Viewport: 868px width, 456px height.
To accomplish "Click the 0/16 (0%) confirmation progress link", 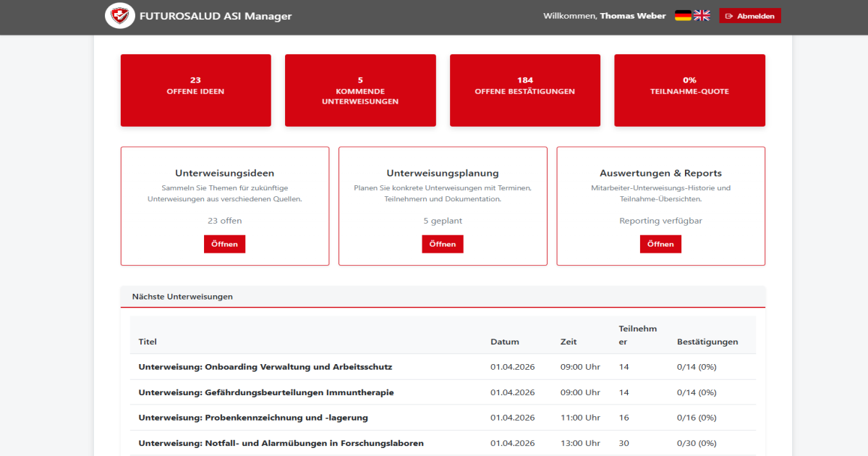I will click(695, 417).
